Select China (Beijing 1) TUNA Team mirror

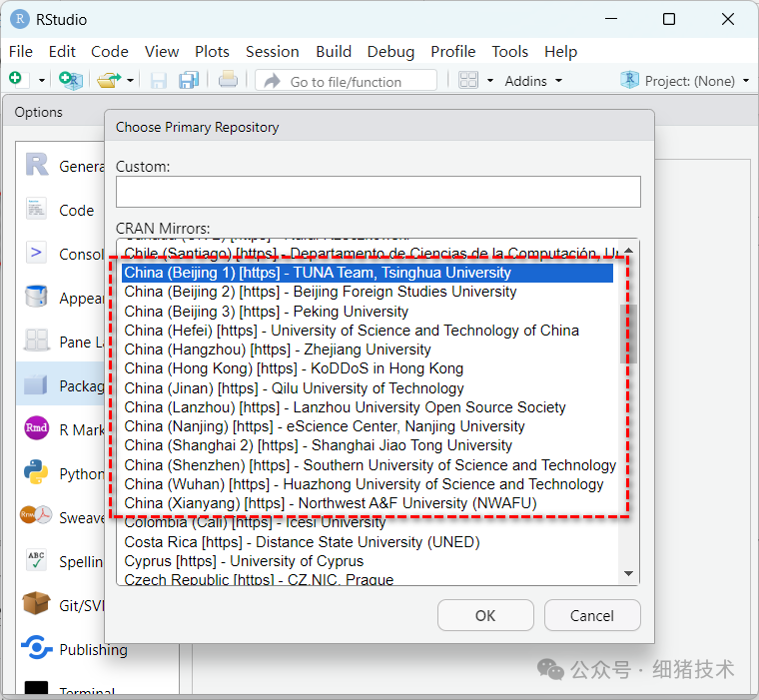(368, 273)
